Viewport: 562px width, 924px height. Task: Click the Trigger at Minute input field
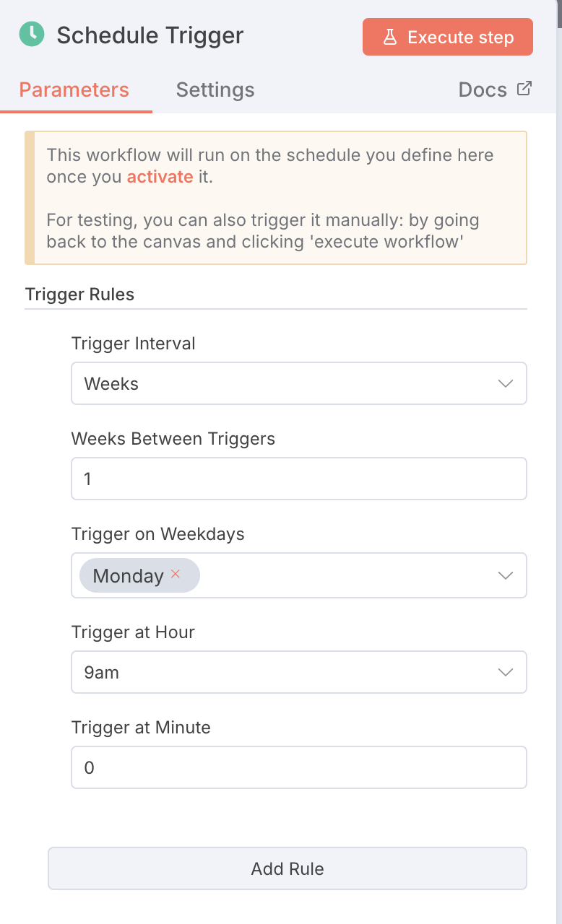[x=299, y=767]
